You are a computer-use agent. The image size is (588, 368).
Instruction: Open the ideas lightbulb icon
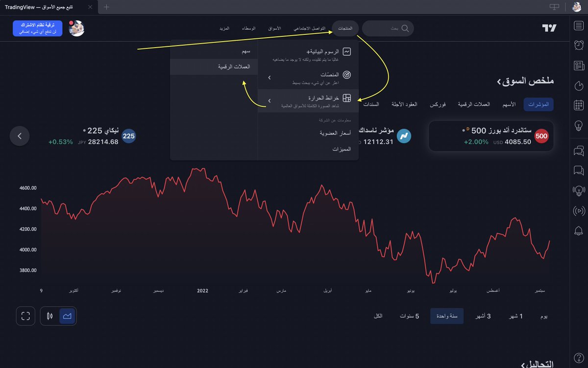point(579,125)
